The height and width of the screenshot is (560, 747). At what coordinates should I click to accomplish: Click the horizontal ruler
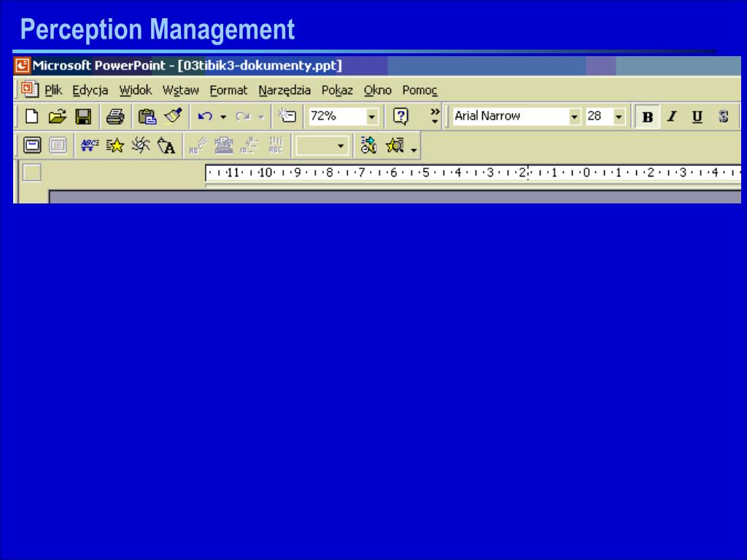[473, 172]
